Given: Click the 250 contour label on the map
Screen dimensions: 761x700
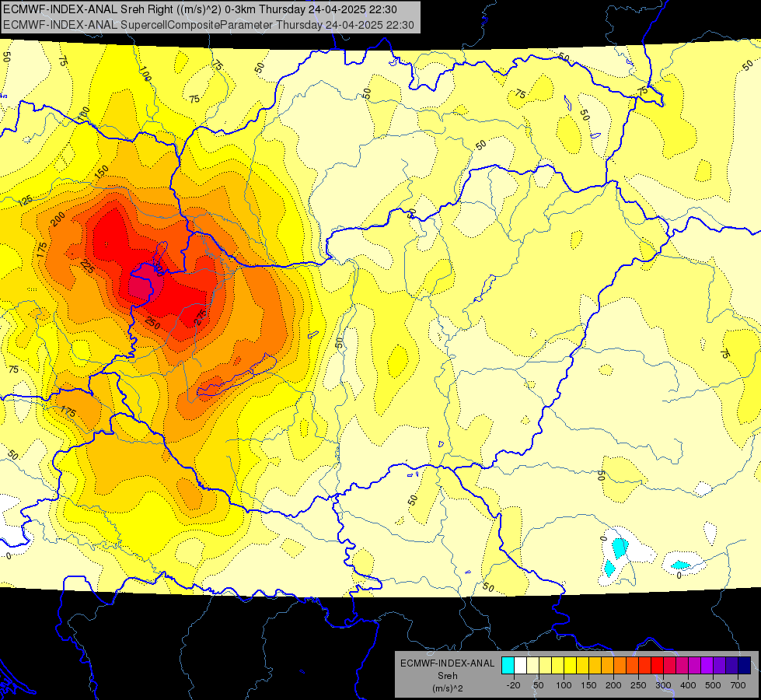Looking at the screenshot, I should tap(152, 323).
